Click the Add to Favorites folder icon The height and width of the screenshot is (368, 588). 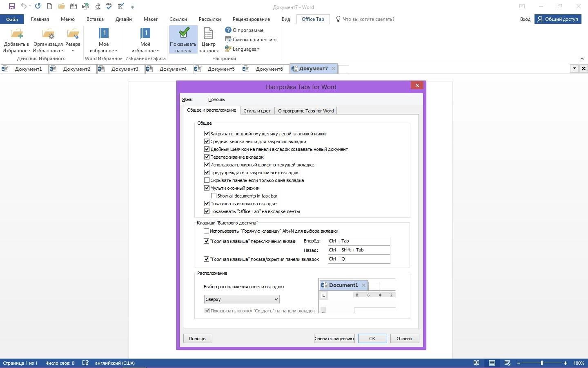point(17,34)
